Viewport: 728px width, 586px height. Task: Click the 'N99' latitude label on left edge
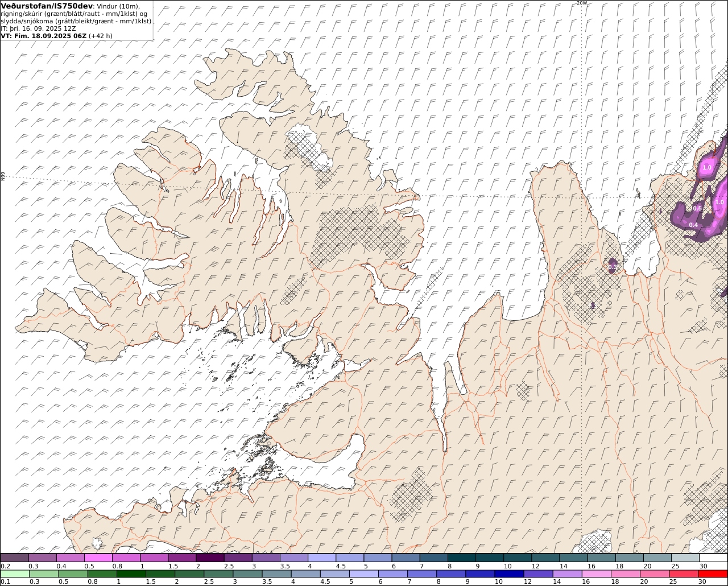click(3, 177)
